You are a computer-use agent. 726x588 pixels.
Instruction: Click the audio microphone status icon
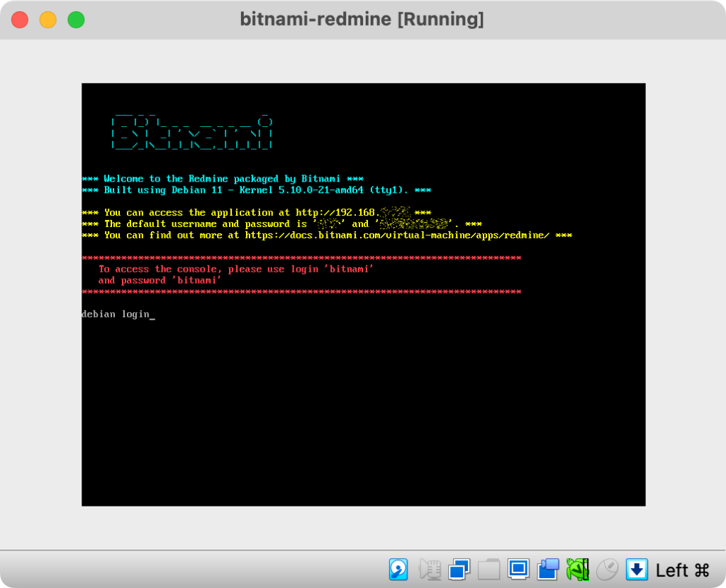pyautogui.click(x=430, y=569)
